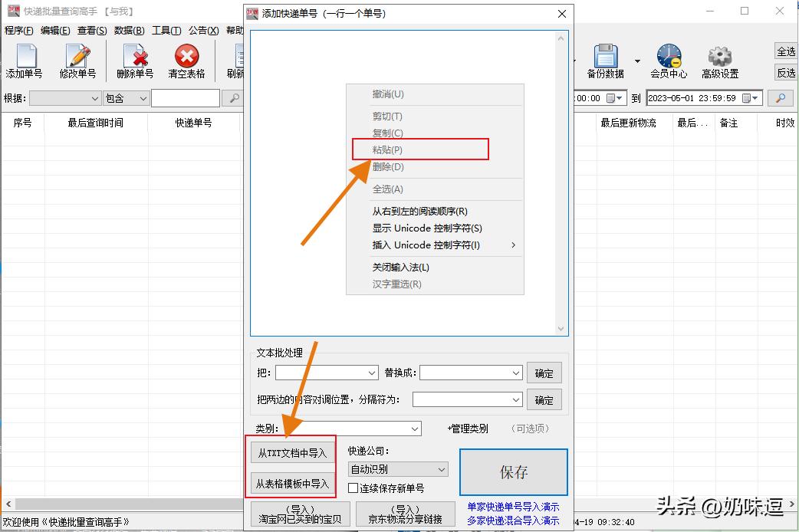The height and width of the screenshot is (532, 799).
Task: Clear the table using 清空表格 icon
Action: pyautogui.click(x=186, y=61)
